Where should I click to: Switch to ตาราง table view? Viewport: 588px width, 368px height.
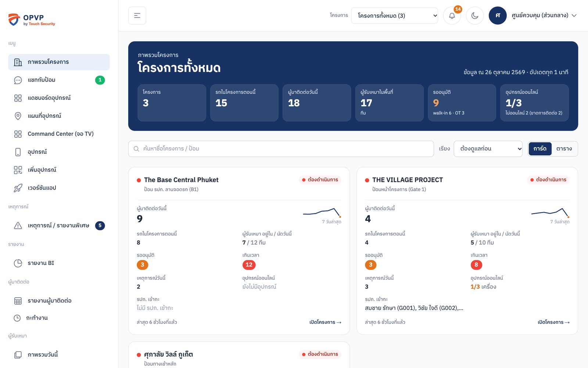tap(564, 149)
